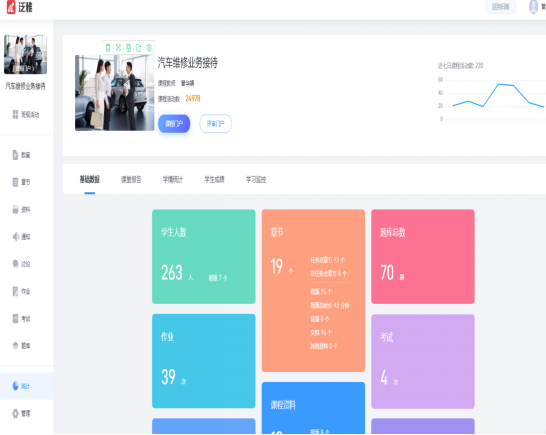The image size is (546, 435).
Task: Open the 教案 sidebar item
Action: pos(22,155)
